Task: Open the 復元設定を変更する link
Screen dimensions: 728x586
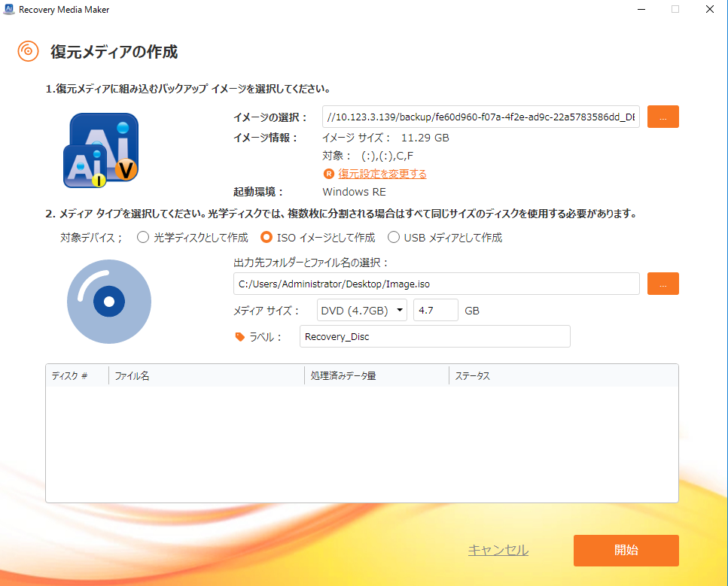Action: pyautogui.click(x=382, y=174)
